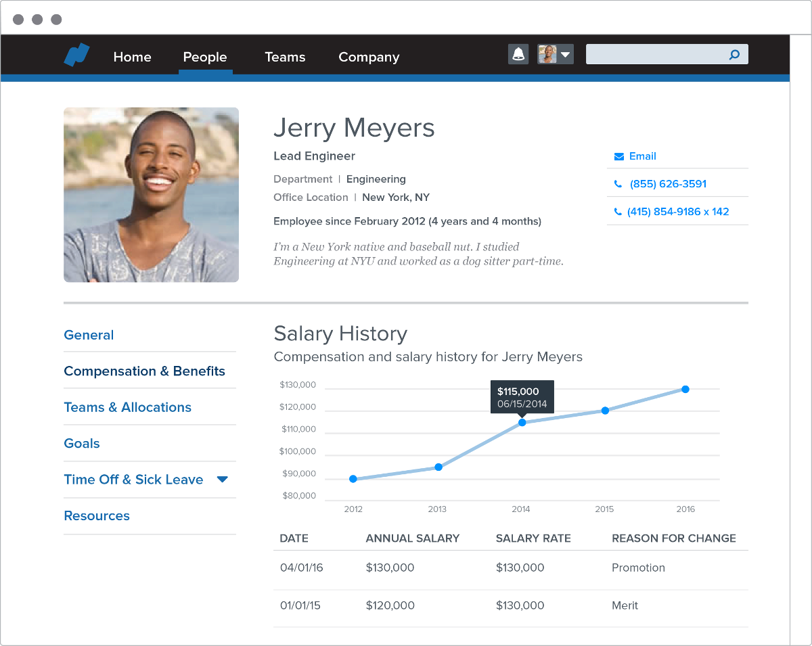Select Compensation & Benefits in sidebar
The width and height of the screenshot is (812, 646).
144,371
